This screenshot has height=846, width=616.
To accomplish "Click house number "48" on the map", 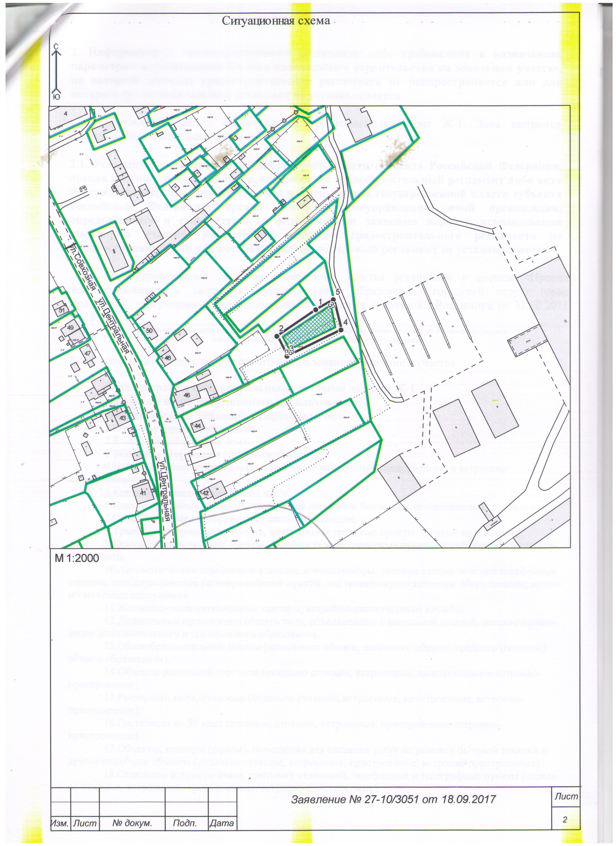I will point(167,358).
